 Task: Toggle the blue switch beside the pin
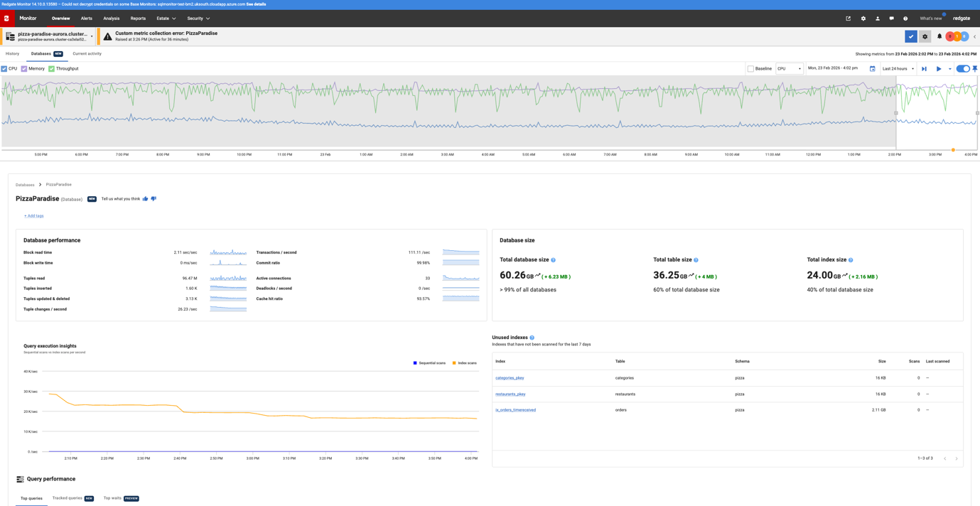click(x=962, y=69)
